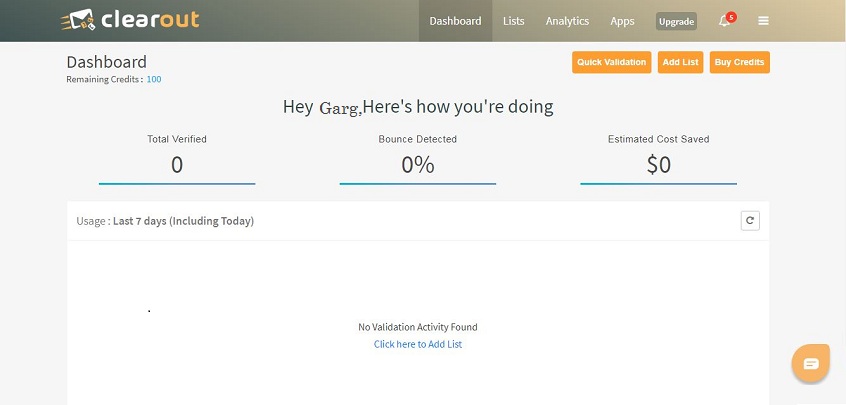Select the Bounce Detected stat

click(x=418, y=158)
